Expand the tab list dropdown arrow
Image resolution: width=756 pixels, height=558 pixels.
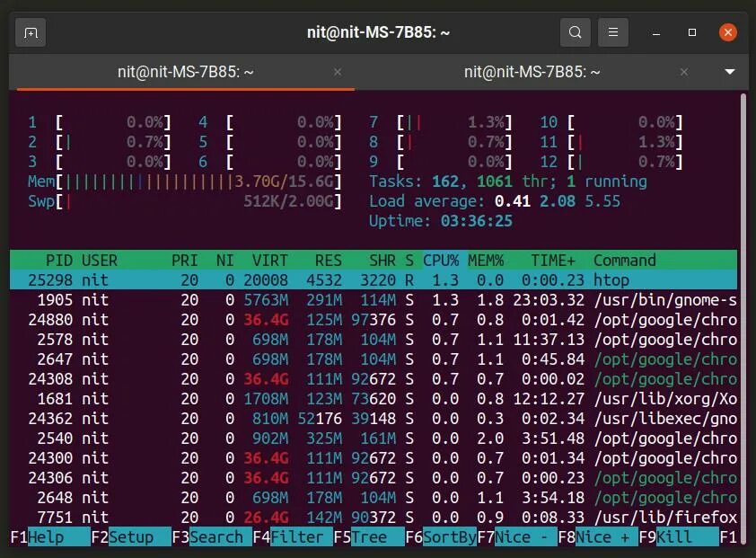pyautogui.click(x=729, y=72)
